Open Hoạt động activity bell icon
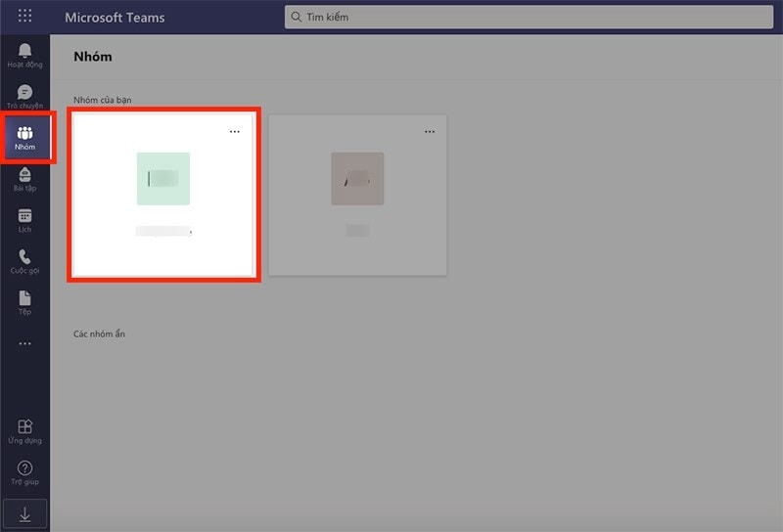 pyautogui.click(x=24, y=54)
